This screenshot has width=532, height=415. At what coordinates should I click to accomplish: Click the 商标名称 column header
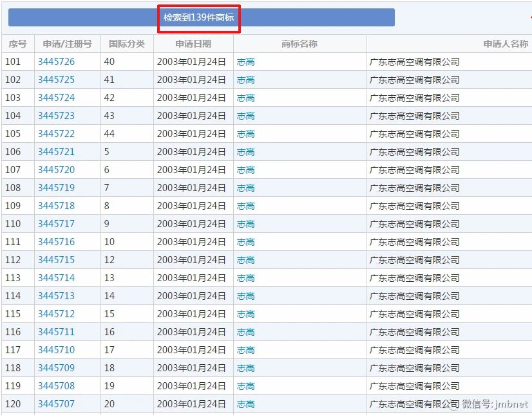(299, 44)
